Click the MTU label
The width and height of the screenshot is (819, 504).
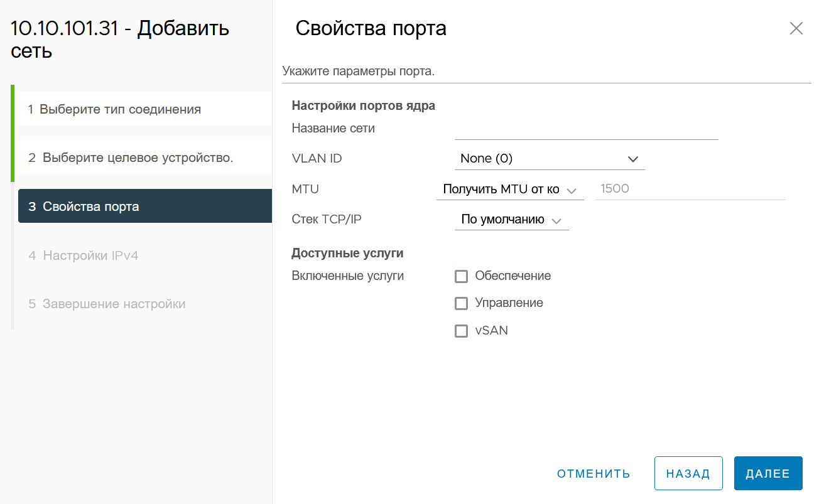pos(306,189)
